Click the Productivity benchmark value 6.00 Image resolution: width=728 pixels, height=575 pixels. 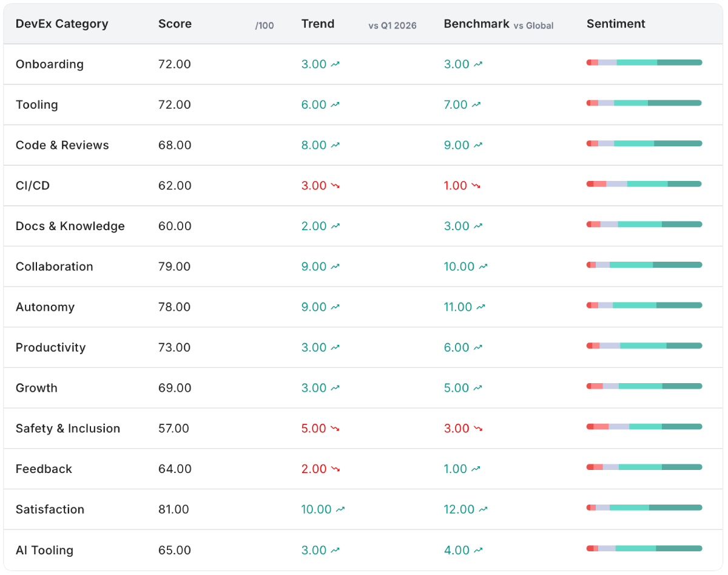pos(457,347)
